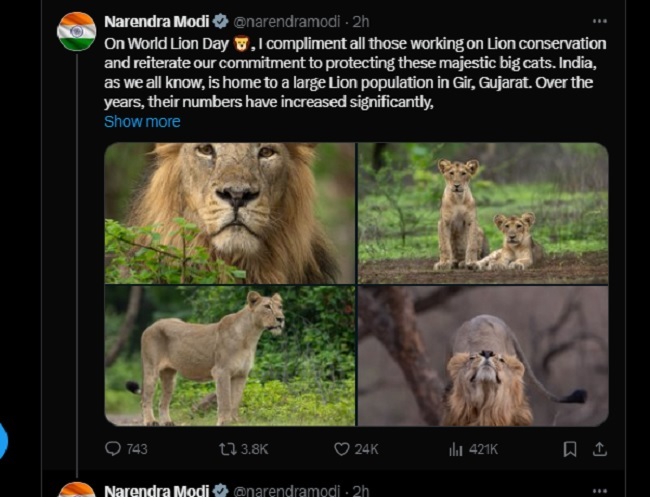Open the three-dot More menu on first tweet
The image size is (650, 497).
coord(599,20)
